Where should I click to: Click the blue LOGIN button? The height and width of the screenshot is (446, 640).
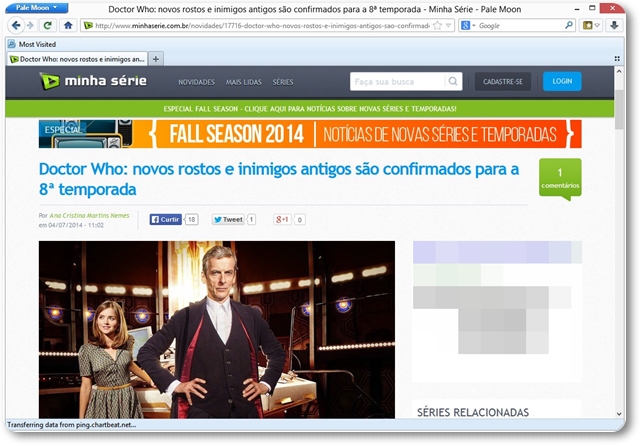[x=562, y=81]
